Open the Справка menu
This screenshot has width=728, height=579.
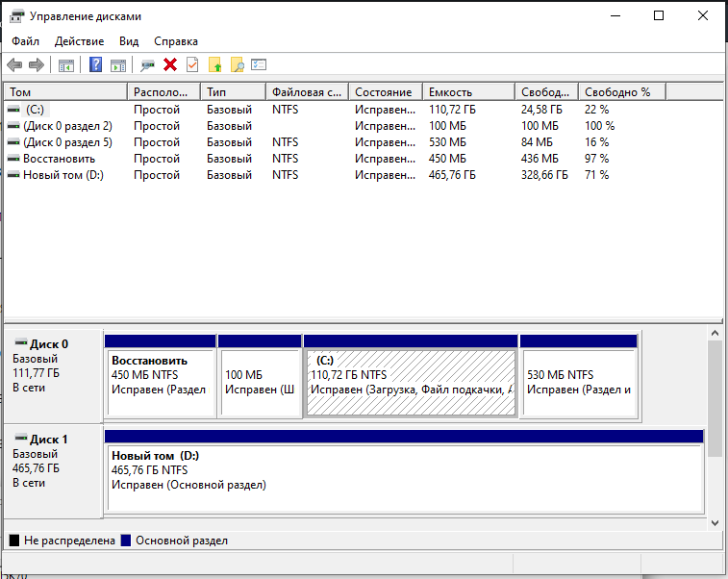point(176,41)
